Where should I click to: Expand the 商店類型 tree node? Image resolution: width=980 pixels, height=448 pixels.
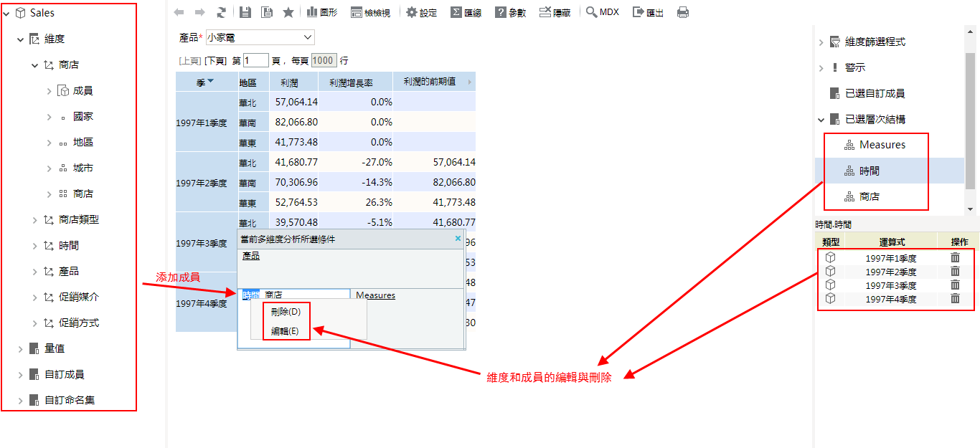point(34,220)
